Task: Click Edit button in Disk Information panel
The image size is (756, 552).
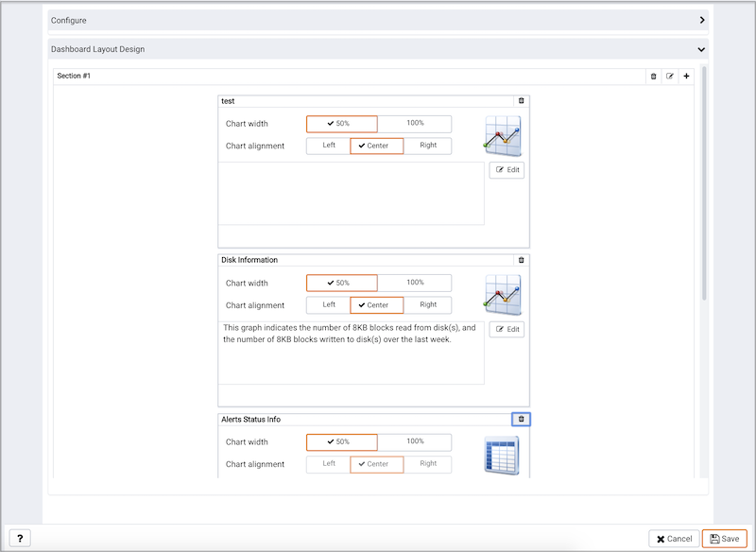Action: click(507, 329)
